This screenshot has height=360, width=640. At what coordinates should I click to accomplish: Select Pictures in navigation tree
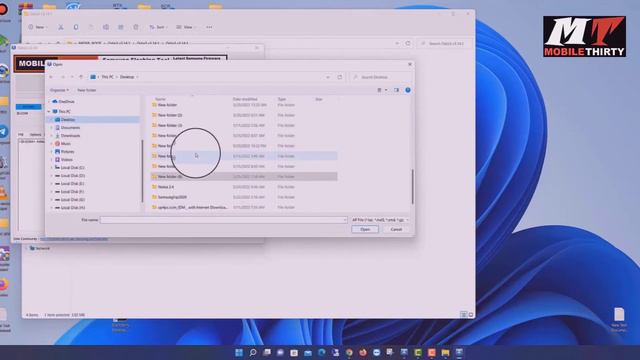67,151
